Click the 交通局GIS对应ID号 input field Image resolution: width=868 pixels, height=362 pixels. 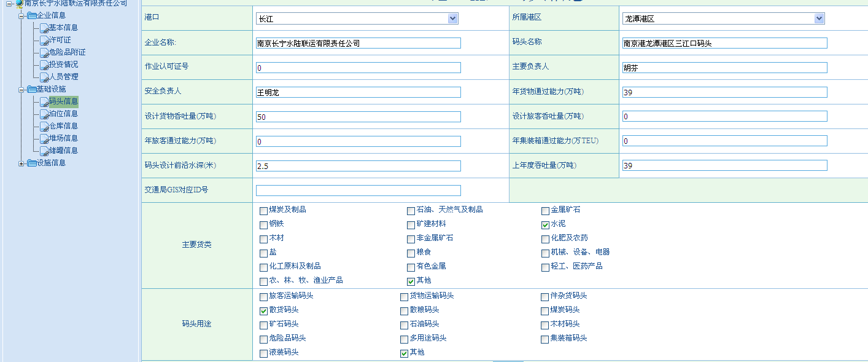coord(358,191)
